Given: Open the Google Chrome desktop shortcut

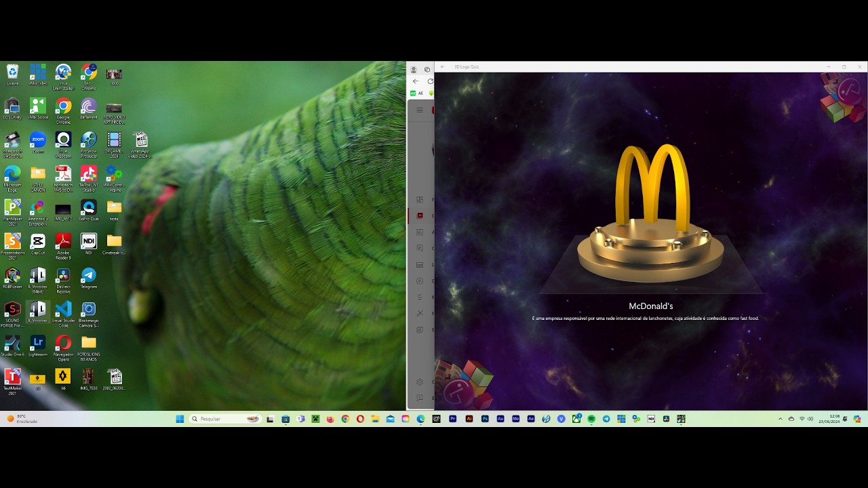Looking at the screenshot, I should [63, 110].
